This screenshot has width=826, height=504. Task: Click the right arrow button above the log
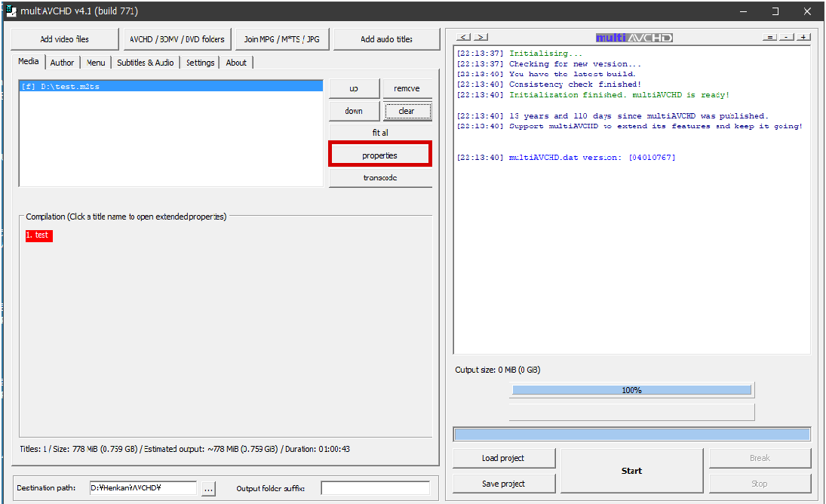tap(481, 37)
